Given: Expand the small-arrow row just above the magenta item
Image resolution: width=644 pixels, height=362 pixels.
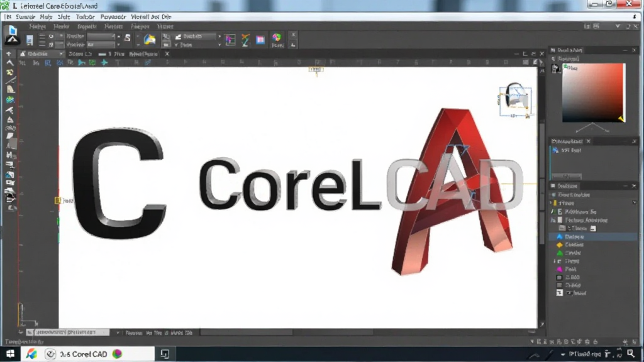Looking at the screenshot, I should pyautogui.click(x=554, y=261).
